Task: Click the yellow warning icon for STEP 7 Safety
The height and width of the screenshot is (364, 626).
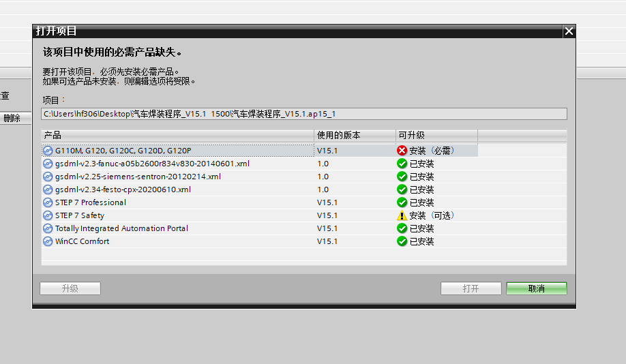Action: 402,215
